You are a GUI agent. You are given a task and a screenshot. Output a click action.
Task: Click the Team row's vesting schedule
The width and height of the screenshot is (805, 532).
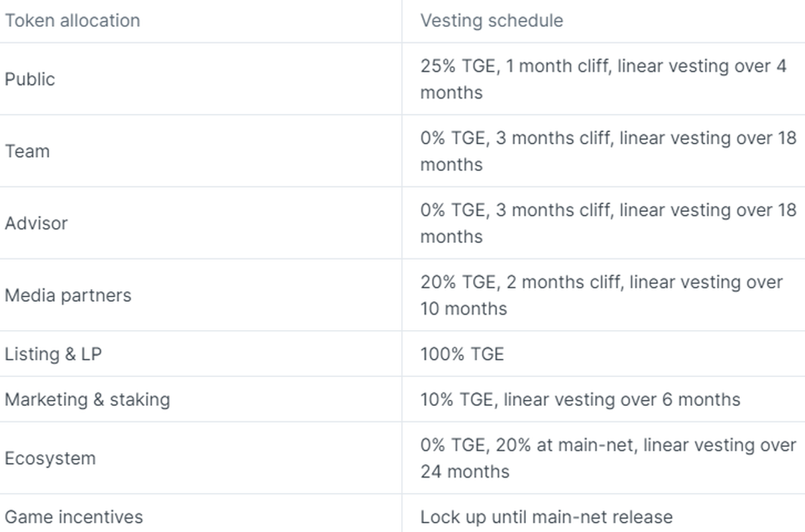point(608,138)
